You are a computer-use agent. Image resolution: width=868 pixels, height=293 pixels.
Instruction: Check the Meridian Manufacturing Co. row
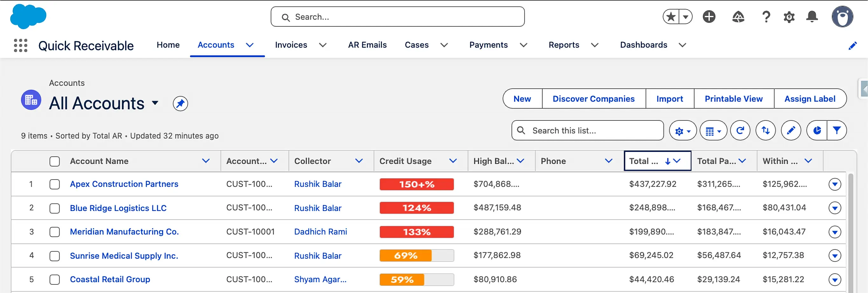(x=55, y=232)
